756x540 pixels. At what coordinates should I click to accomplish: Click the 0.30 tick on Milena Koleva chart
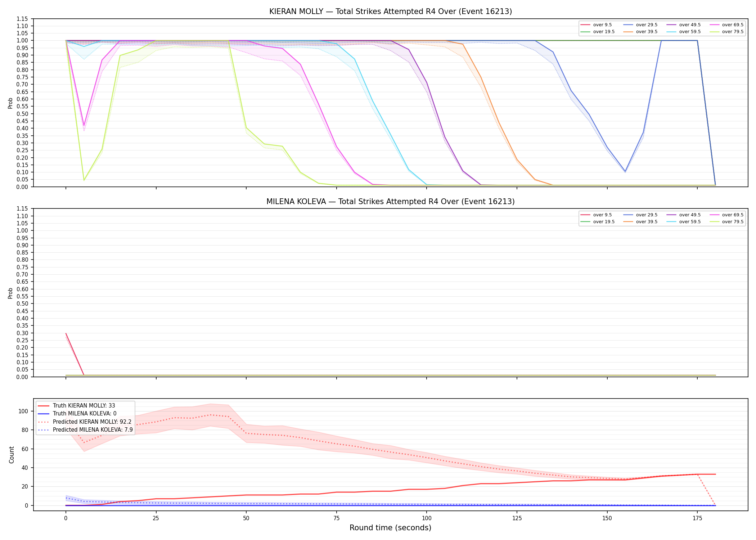[23, 333]
